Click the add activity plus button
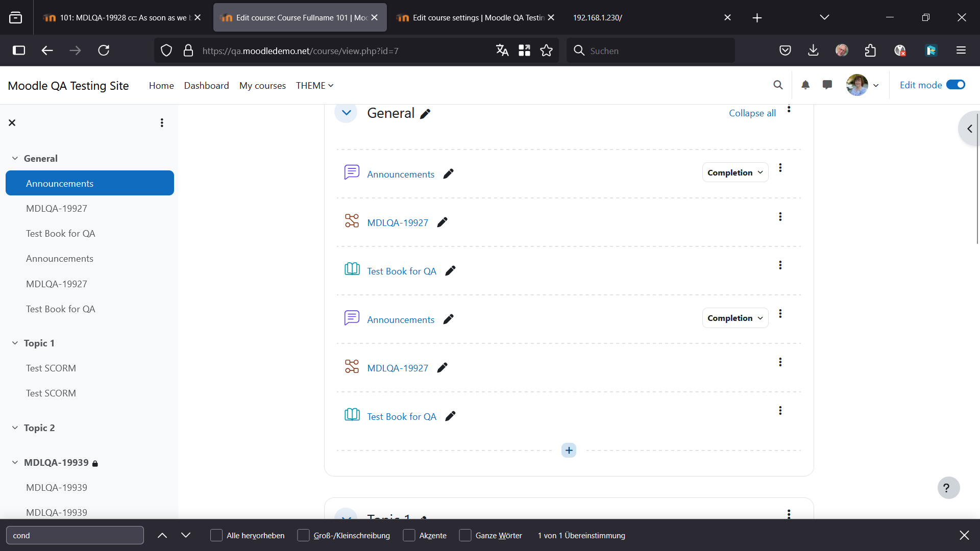Screen dimensions: 980x551 point(569,450)
